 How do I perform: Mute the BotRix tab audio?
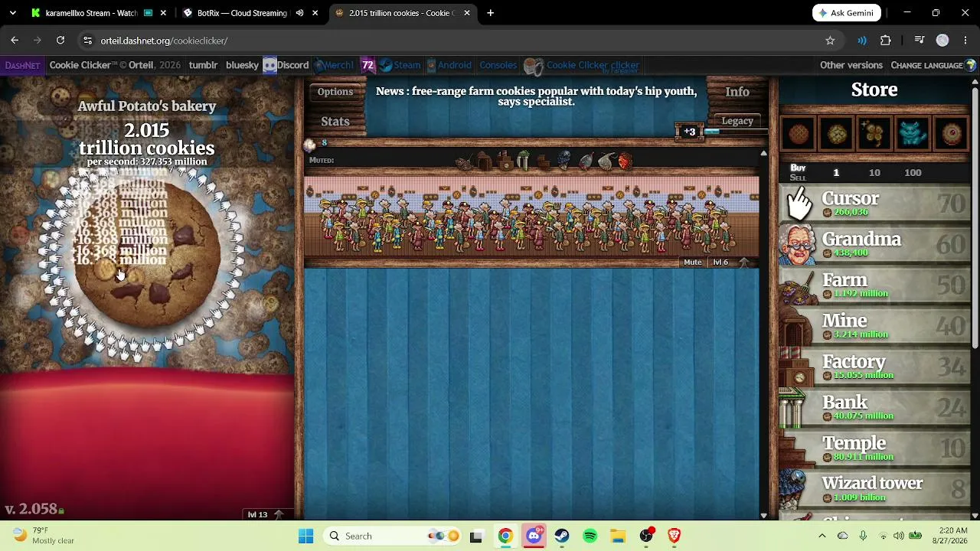[x=299, y=13]
